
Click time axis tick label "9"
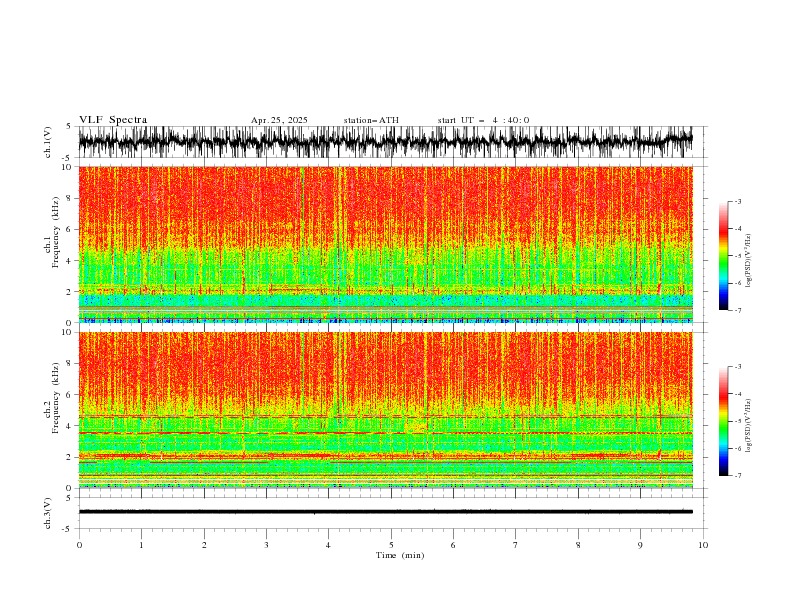(x=640, y=545)
